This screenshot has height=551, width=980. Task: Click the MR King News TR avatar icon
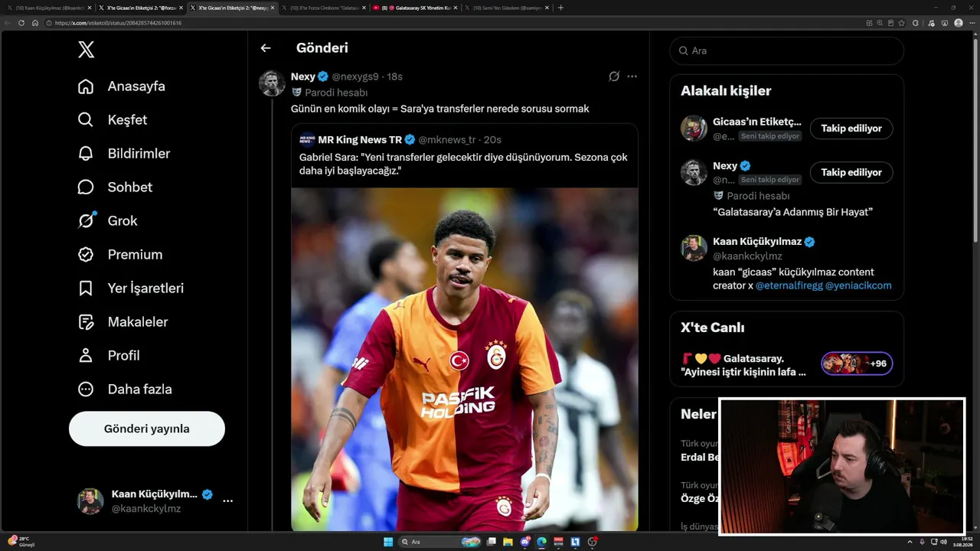coord(307,140)
